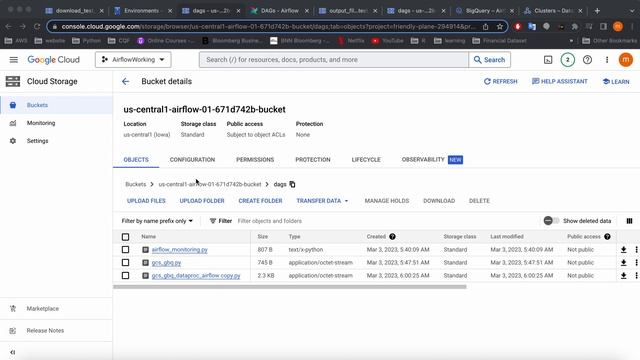Focus the resources search field
This screenshot has height=360, width=640.
pyautogui.click(x=334, y=60)
